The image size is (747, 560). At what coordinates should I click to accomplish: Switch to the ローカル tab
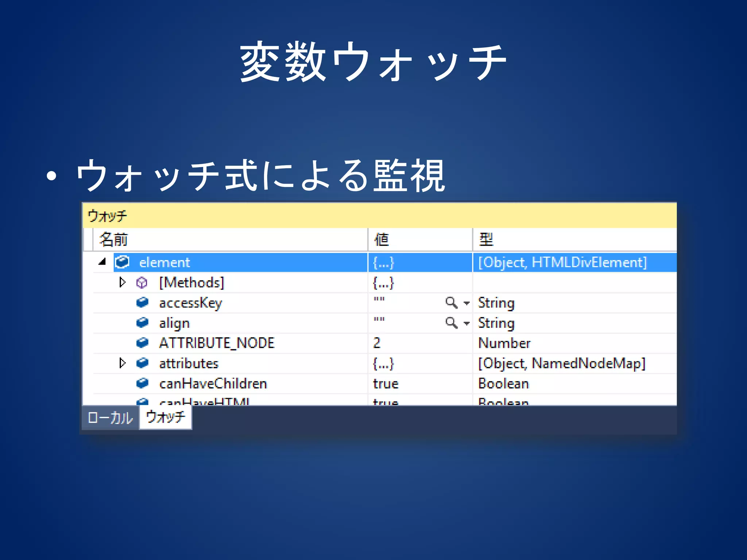tap(111, 418)
